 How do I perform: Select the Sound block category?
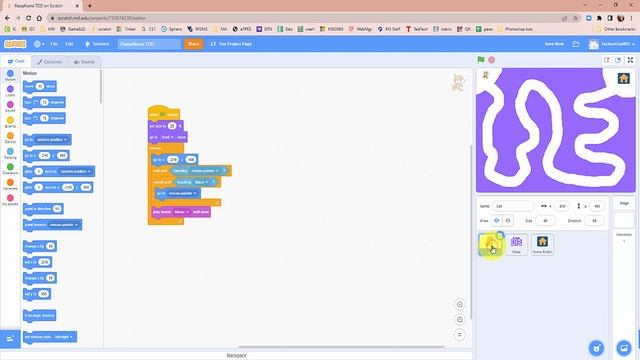(x=10, y=107)
